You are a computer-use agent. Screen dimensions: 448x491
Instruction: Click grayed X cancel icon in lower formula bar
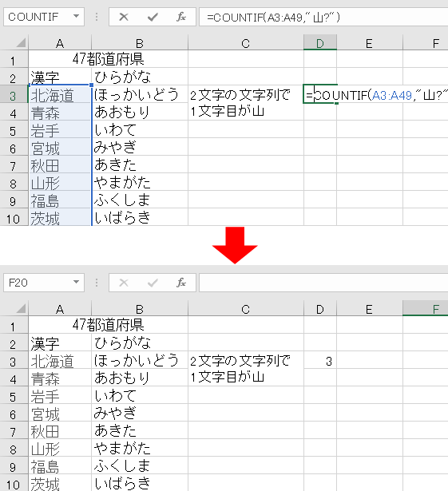point(124,283)
